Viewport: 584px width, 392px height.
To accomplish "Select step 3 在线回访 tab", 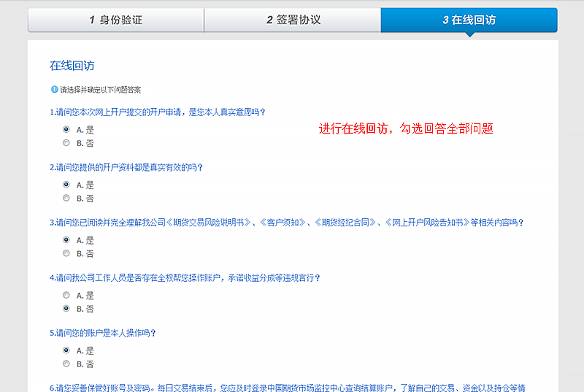I will click(469, 20).
